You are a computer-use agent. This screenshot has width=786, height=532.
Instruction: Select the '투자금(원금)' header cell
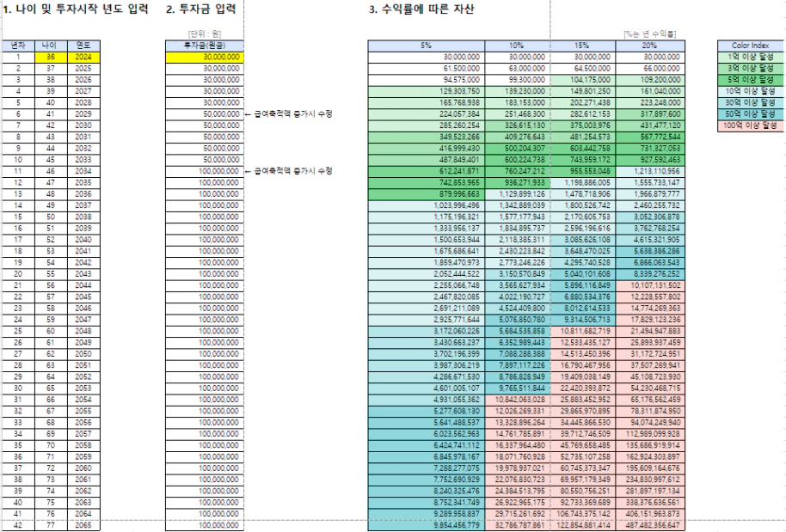[x=205, y=46]
